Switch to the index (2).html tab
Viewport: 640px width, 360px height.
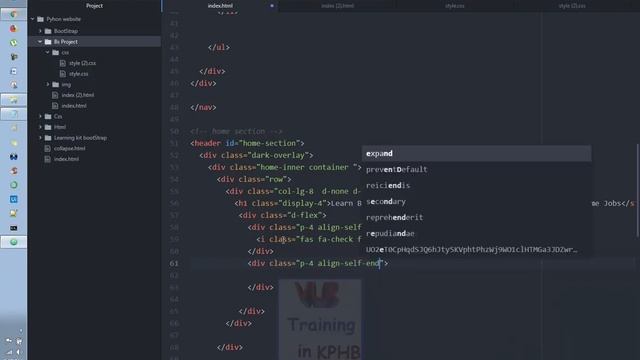[338, 6]
